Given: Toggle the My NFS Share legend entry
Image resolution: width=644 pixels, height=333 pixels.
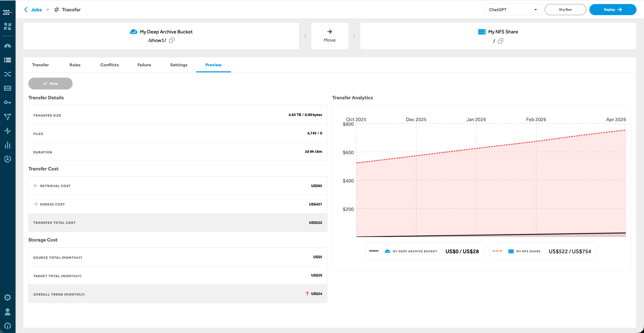Looking at the screenshot, I should coord(543,251).
